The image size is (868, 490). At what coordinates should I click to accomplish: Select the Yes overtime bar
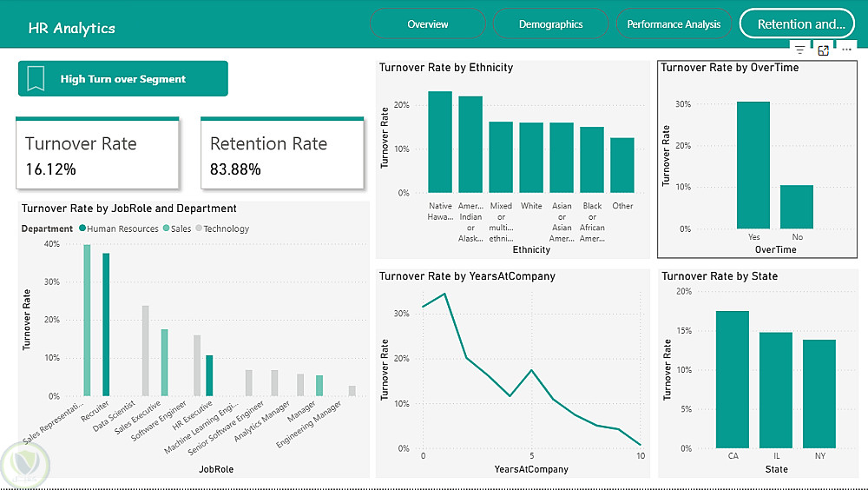(753, 165)
